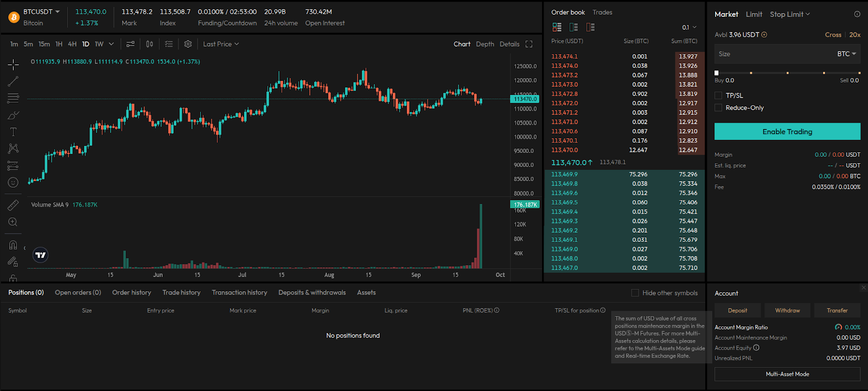Click the Enable Trading button
The width and height of the screenshot is (868, 391).
(x=787, y=131)
